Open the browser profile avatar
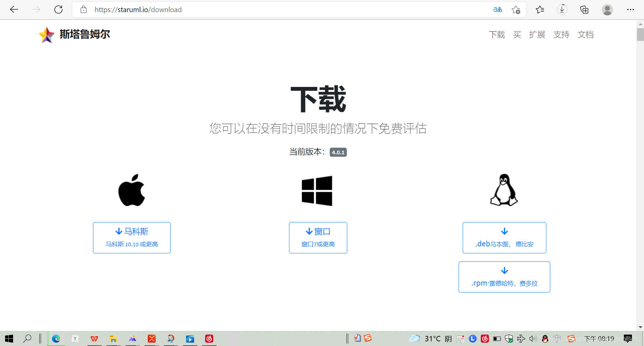644x346 pixels. tap(607, 10)
